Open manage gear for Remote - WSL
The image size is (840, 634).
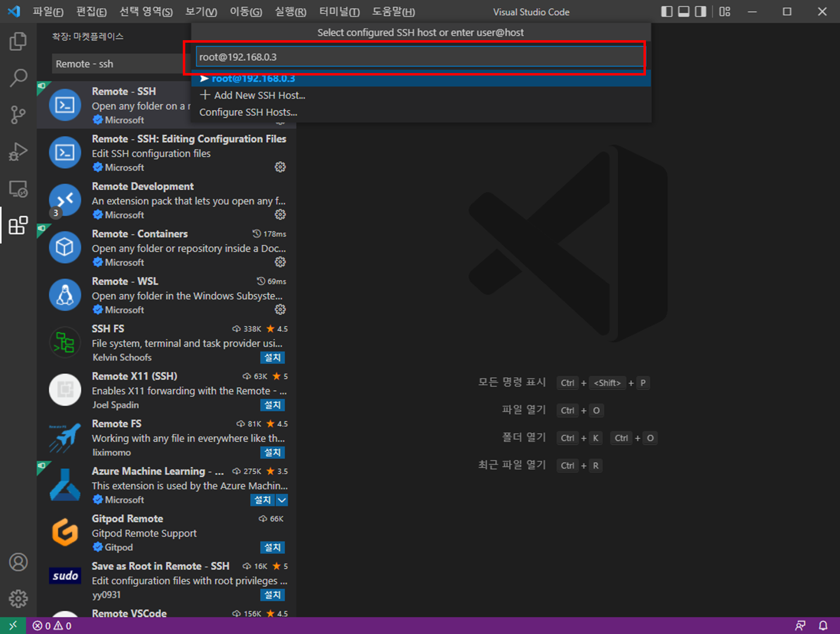(280, 309)
